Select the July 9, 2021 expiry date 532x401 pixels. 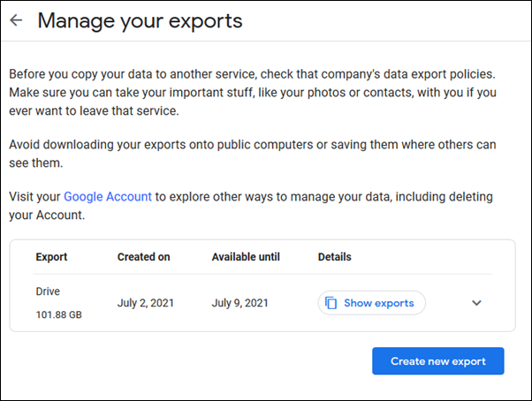pyautogui.click(x=239, y=303)
